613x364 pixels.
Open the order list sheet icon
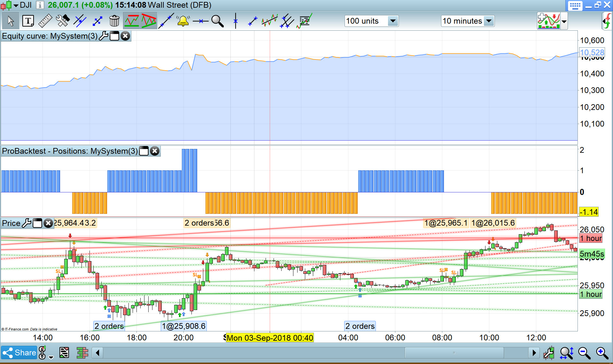64,352
